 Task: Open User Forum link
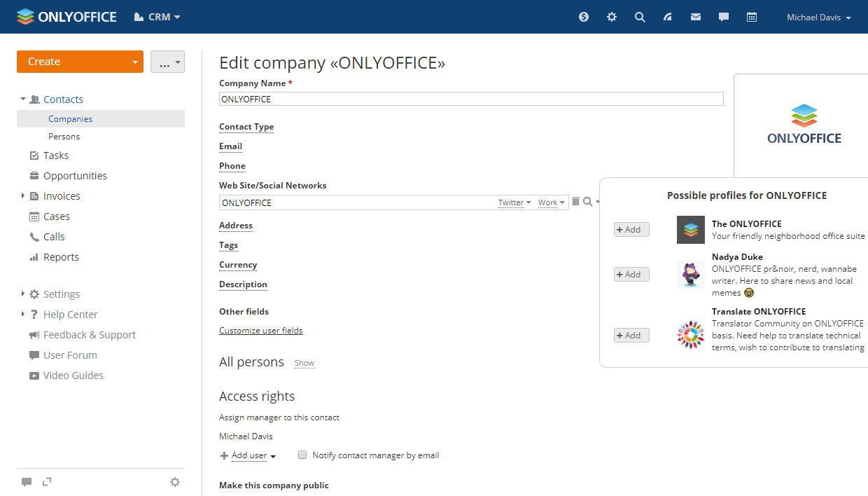coord(70,355)
